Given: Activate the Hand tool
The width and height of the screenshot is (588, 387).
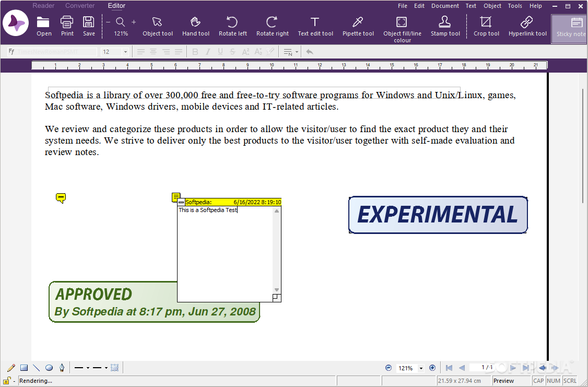Looking at the screenshot, I should click(195, 26).
